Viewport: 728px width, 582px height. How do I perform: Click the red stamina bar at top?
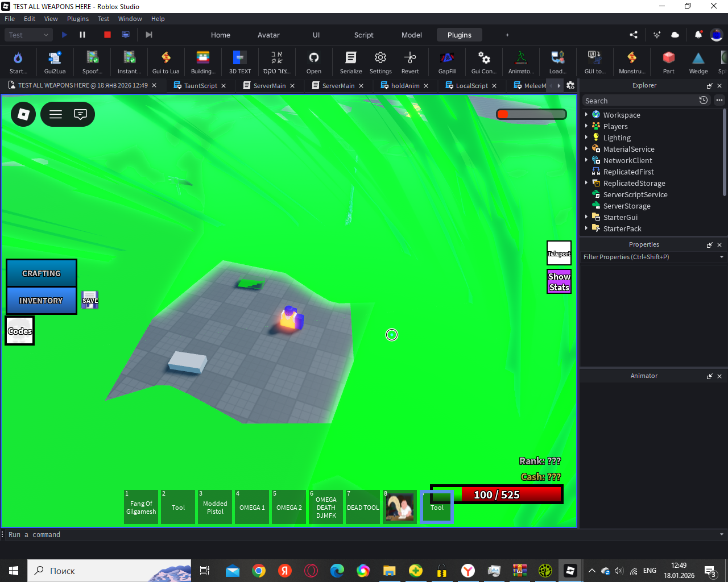click(x=531, y=114)
